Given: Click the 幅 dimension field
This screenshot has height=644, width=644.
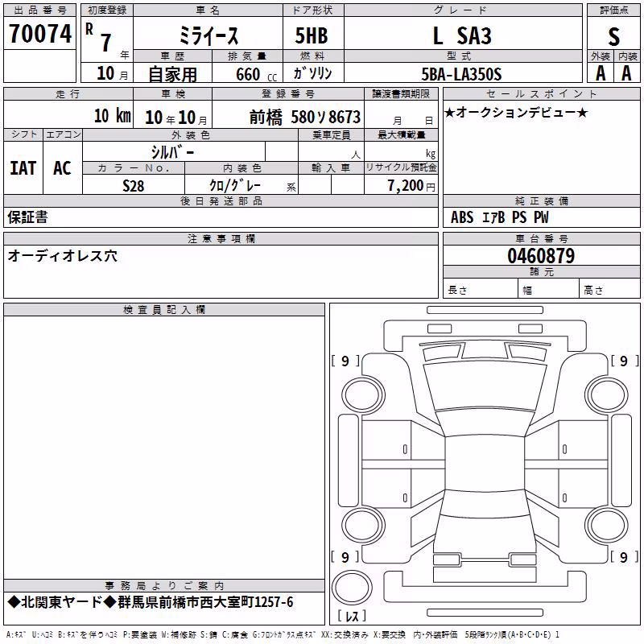Looking at the screenshot, I should 549,290.
